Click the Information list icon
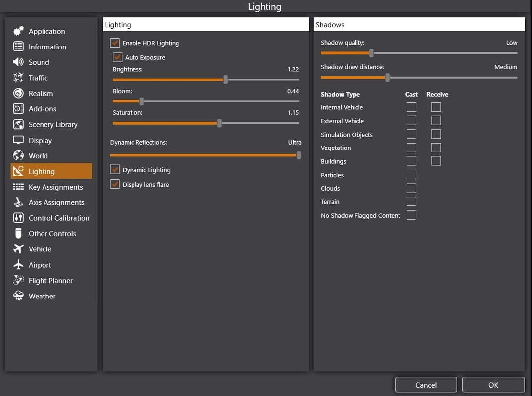The width and height of the screenshot is (532, 396). 18,47
